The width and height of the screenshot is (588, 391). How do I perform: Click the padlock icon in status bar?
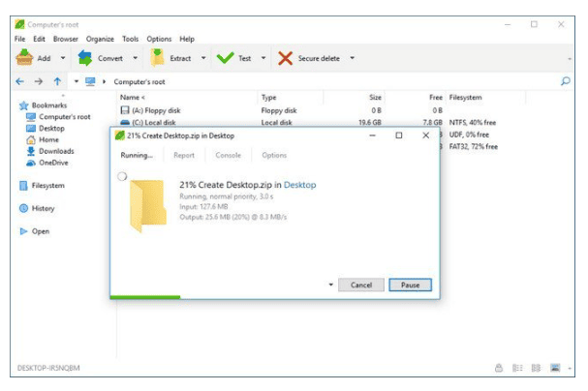coord(499,368)
